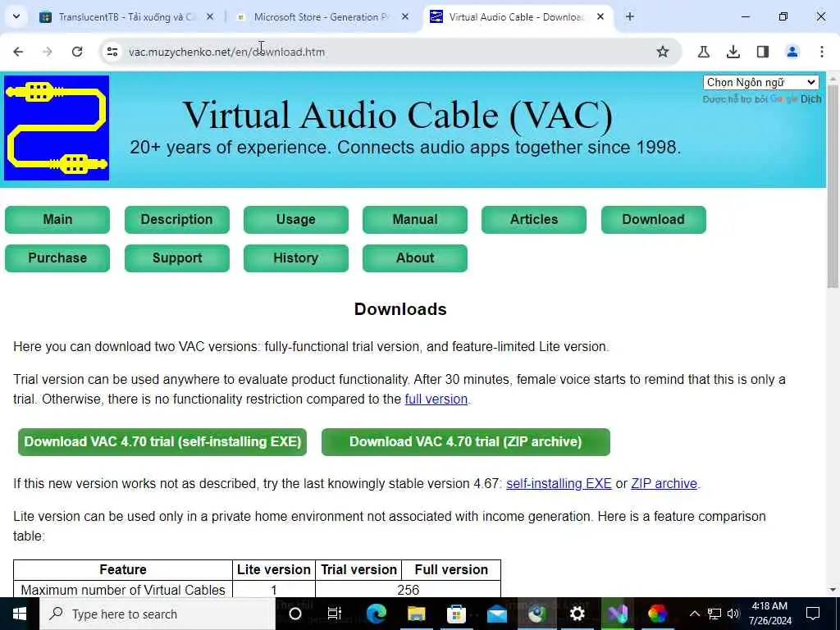Open Settings gear on taskbar
Viewport: 840px width, 630px height.
(x=577, y=614)
